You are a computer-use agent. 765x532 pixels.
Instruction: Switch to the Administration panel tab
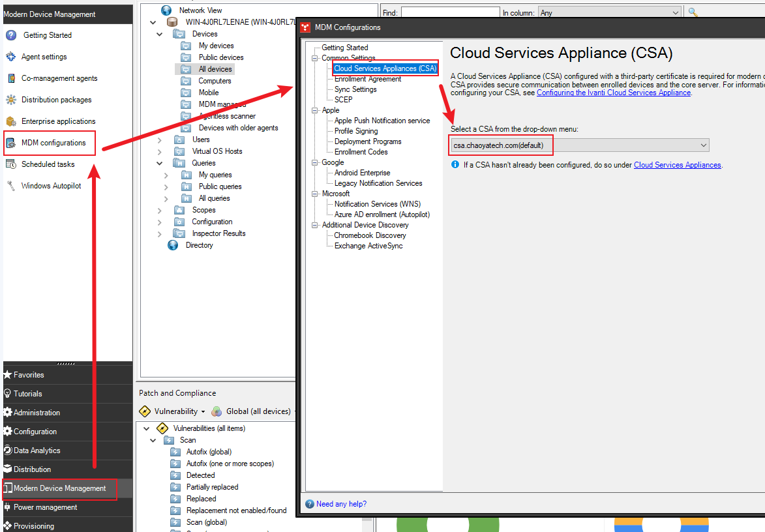37,413
